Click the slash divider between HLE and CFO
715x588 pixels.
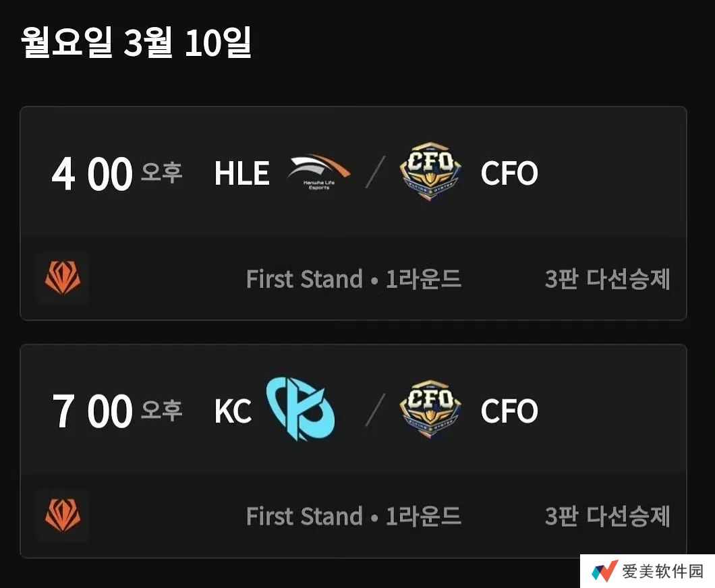click(x=375, y=173)
